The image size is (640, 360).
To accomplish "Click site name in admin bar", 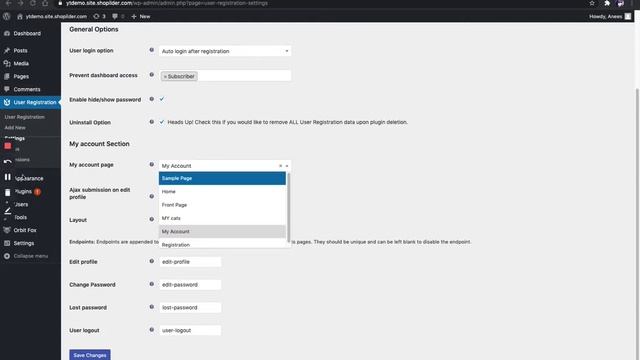I will [x=56, y=16].
